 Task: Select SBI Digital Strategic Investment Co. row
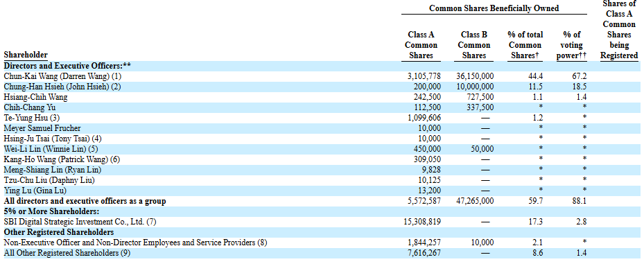(322, 222)
